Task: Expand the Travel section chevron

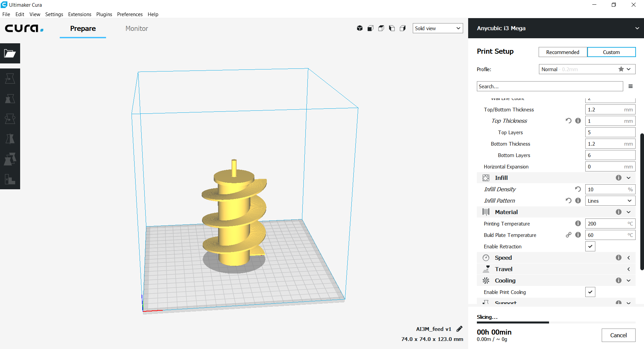Action: click(629, 269)
